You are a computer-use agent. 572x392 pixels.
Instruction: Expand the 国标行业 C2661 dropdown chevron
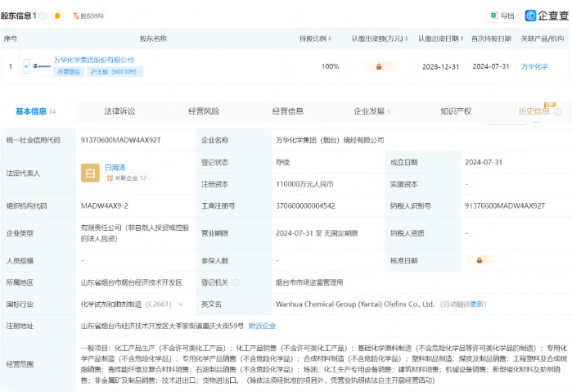point(181,304)
